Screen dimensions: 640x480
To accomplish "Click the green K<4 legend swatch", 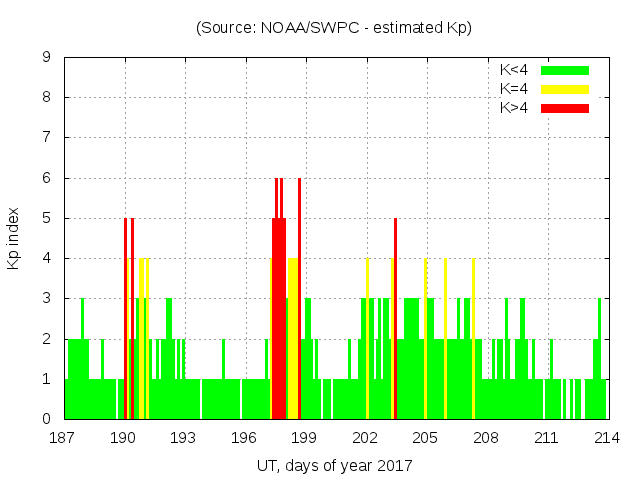I will (x=564, y=70).
